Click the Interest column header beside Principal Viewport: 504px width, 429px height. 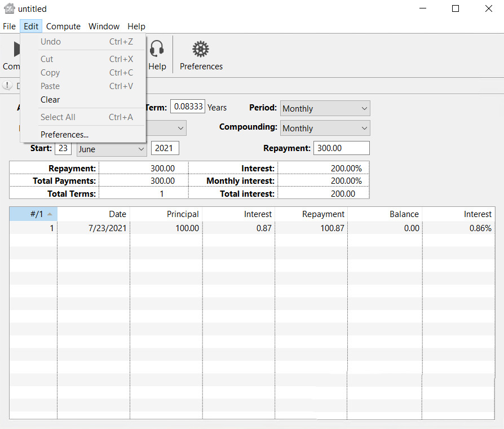click(238, 214)
